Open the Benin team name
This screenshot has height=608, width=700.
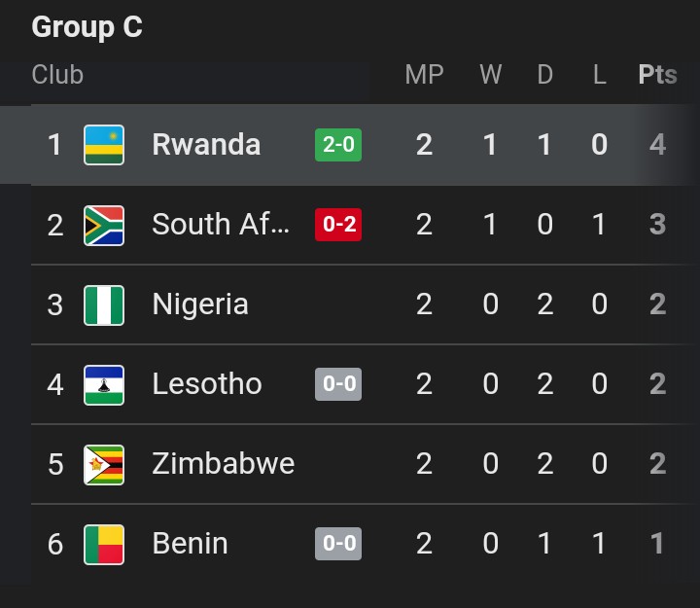coord(191,544)
